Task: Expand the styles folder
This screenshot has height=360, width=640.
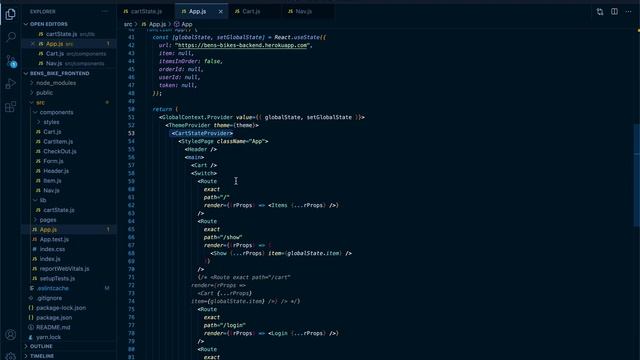Action: coord(51,122)
